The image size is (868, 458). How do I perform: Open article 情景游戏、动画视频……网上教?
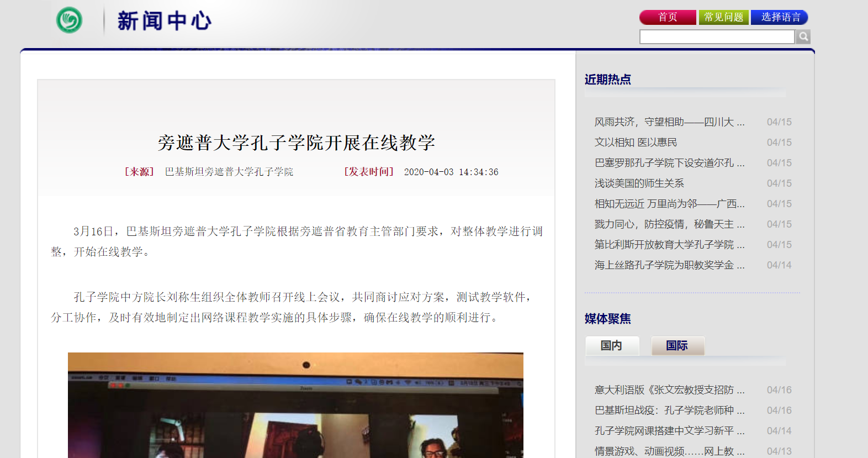click(669, 451)
